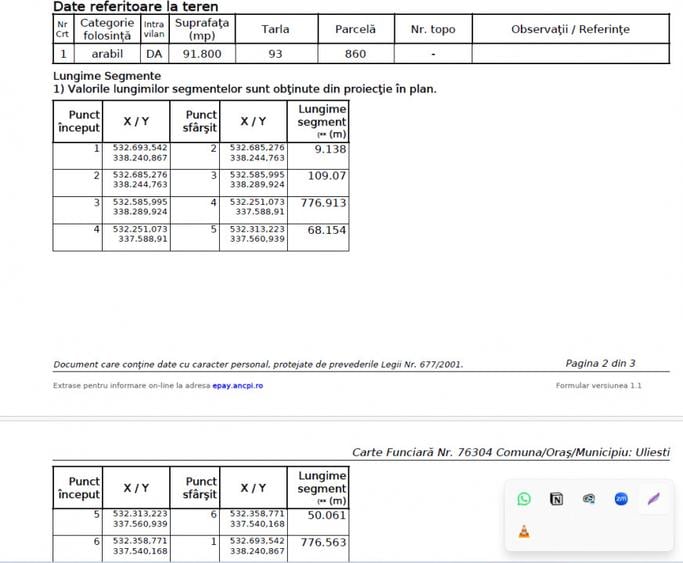Screen dimensions: 683x563
Task: Click the 'Observații / Referințe' column header
Action: pyautogui.click(x=570, y=29)
